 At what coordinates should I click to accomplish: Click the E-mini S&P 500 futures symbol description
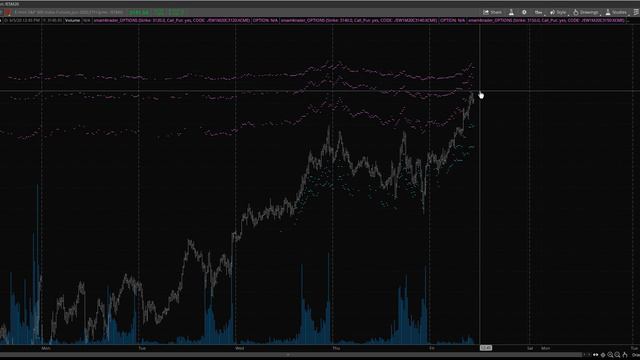coord(68,12)
